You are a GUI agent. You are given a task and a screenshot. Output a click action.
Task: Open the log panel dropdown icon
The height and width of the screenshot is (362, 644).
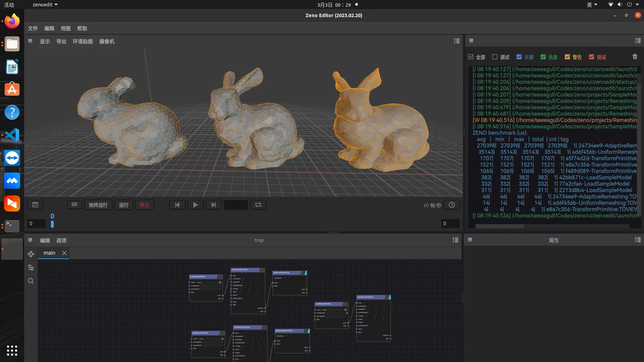[x=471, y=41]
